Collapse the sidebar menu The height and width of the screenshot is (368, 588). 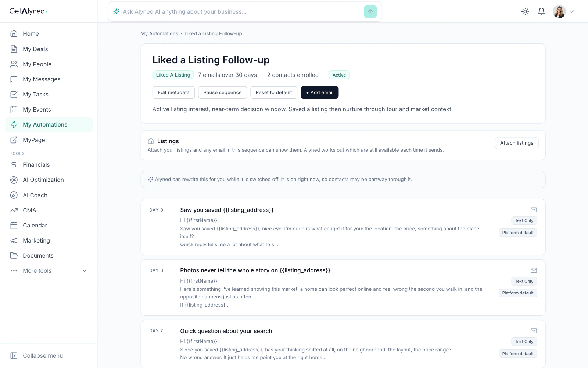click(x=36, y=355)
